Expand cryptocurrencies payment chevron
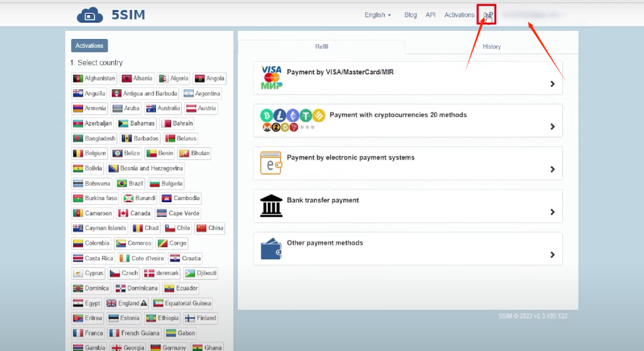The height and width of the screenshot is (351, 644). point(552,126)
